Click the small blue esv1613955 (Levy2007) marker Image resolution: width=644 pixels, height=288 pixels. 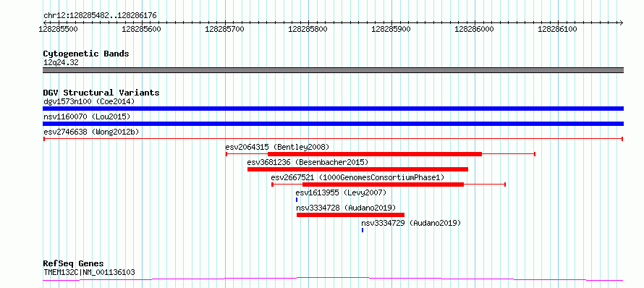click(297, 200)
